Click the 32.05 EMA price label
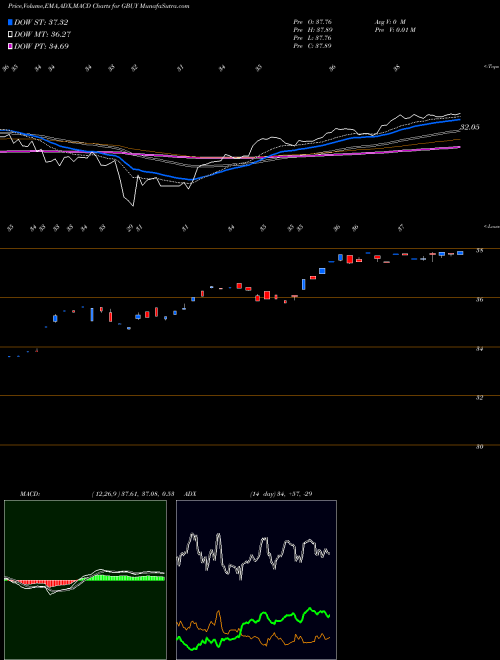The image size is (500, 660). point(469,127)
